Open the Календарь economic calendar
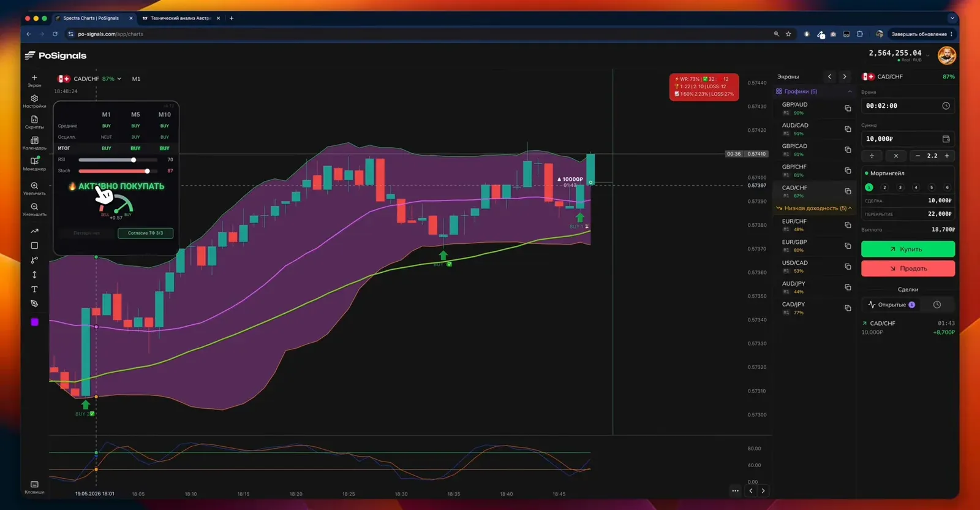Viewport: 980px width, 510px height. 34,143
